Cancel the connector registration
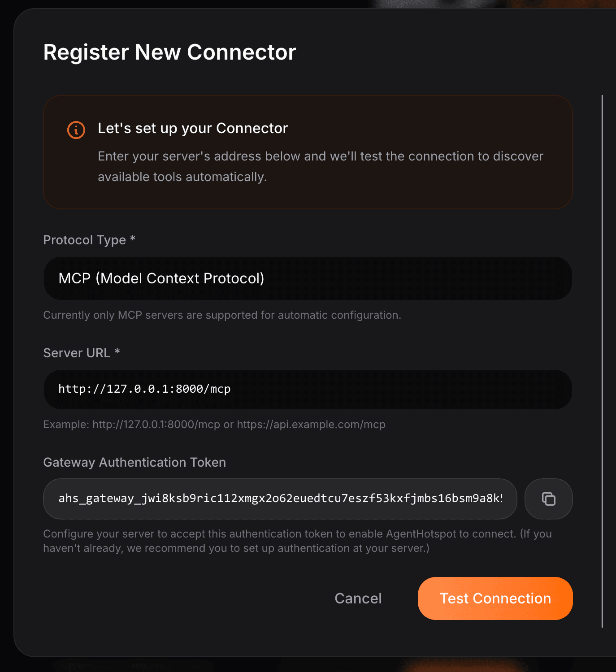The width and height of the screenshot is (616, 672). [x=358, y=598]
